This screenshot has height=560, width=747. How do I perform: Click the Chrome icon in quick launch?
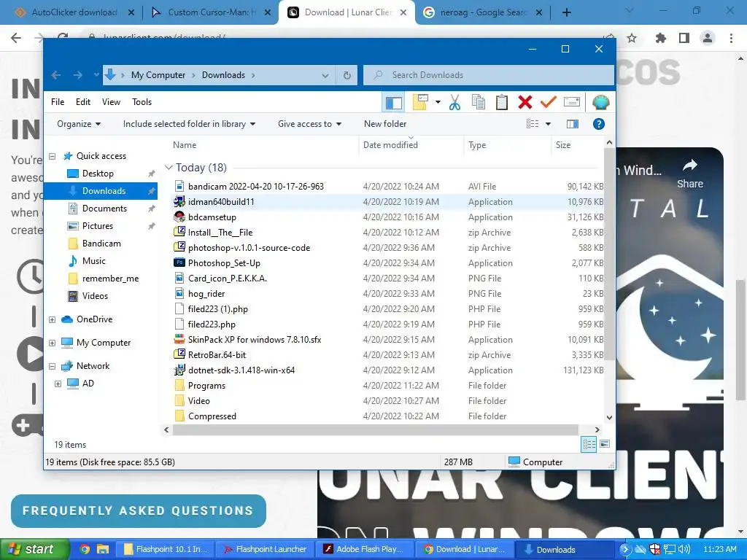[x=85, y=550]
